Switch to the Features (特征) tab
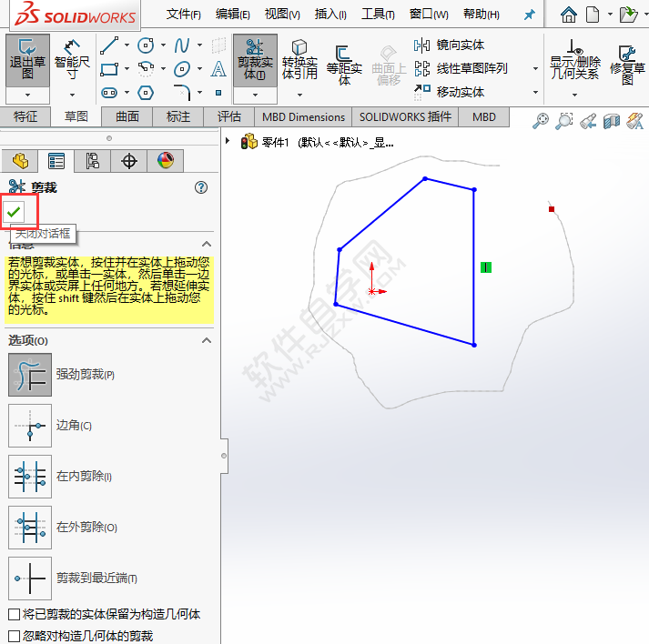Viewport: 649px width, 644px height. pos(25,117)
